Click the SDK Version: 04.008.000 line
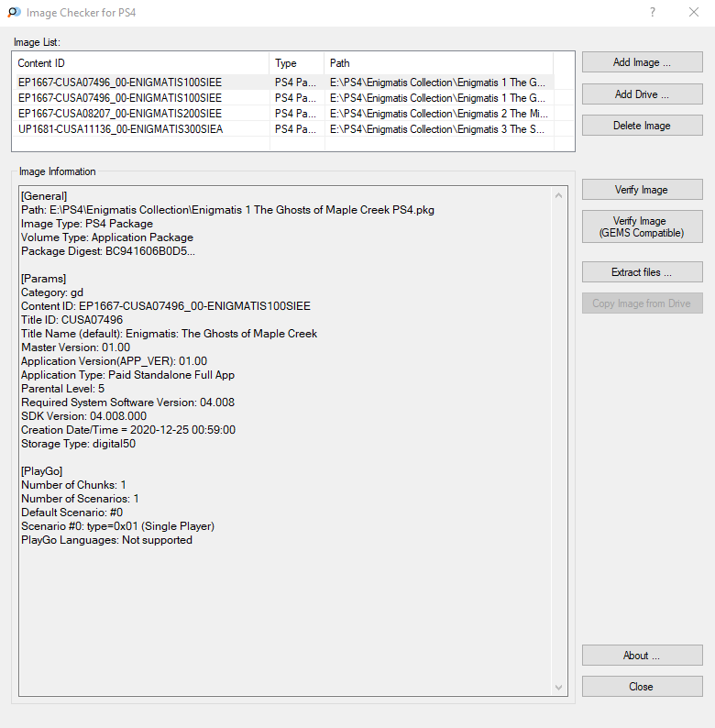This screenshot has width=715, height=728. coord(83,416)
